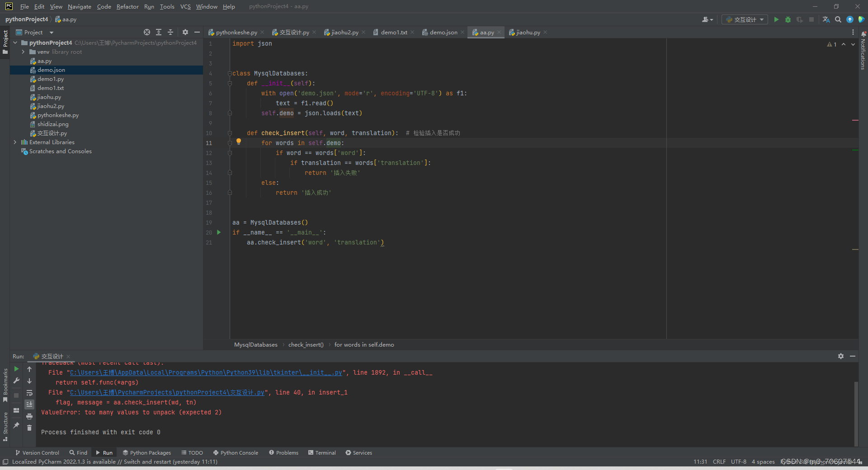Viewport: 868px width, 470px height.
Task: Run the 交互设计 configuration with the green Run icon
Action: point(776,19)
